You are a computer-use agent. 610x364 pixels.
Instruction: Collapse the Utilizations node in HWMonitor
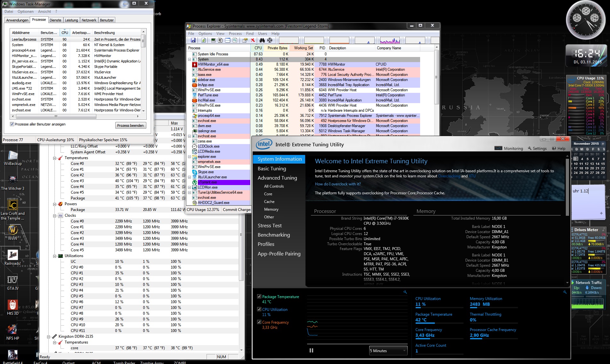click(x=55, y=256)
